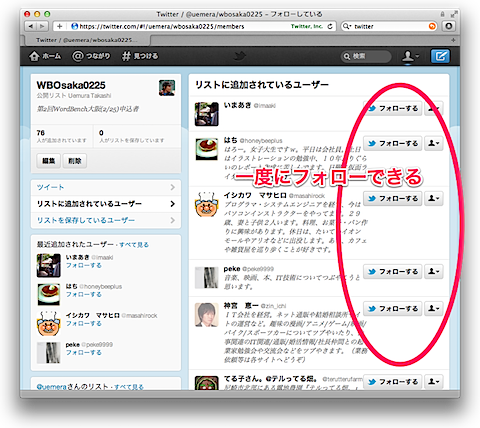
Task: Click フォローする button for peke
Action: (392, 272)
